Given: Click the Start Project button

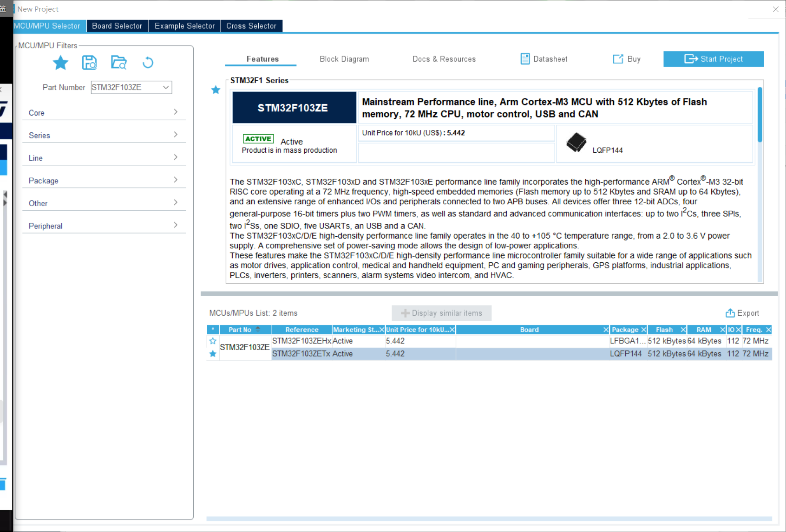Looking at the screenshot, I should click(714, 59).
